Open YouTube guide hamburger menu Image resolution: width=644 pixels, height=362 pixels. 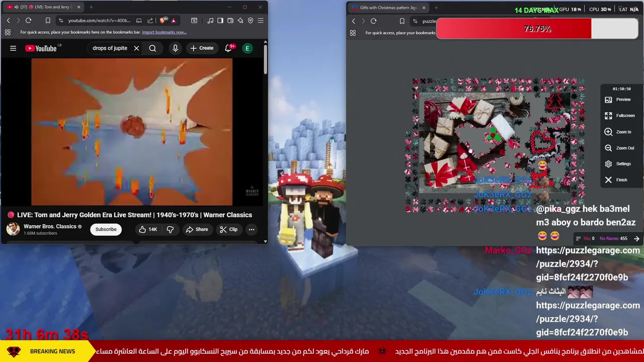coord(13,48)
